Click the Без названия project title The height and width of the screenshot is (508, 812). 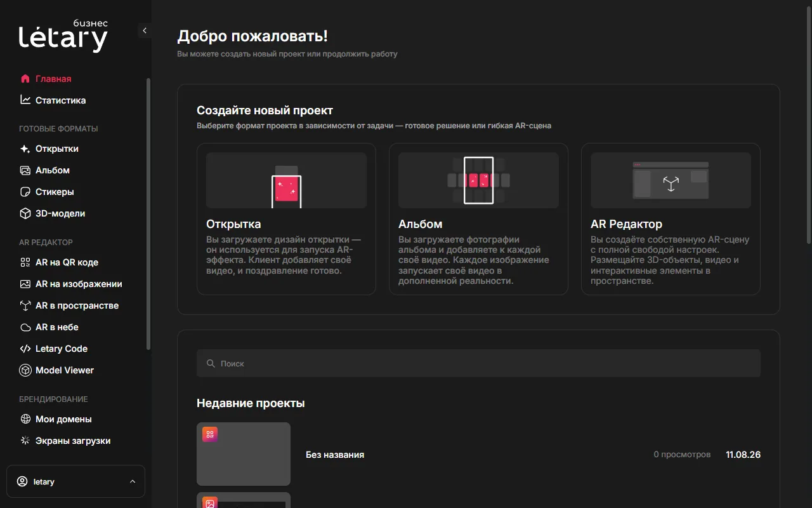pos(335,455)
